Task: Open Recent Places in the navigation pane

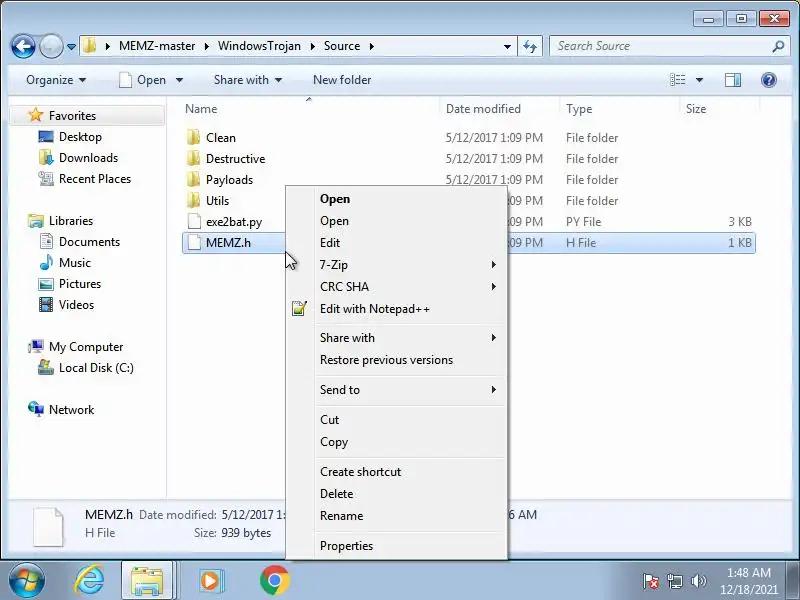Action: pyautogui.click(x=95, y=179)
